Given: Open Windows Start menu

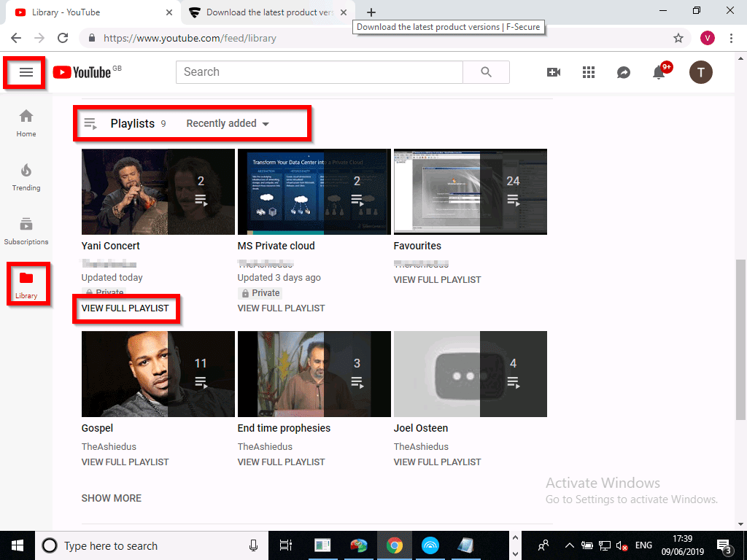Looking at the screenshot, I should (18, 545).
